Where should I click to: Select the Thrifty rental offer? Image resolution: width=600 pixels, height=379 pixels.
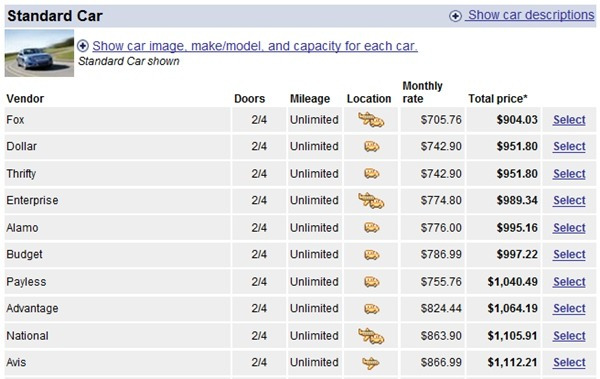(569, 174)
